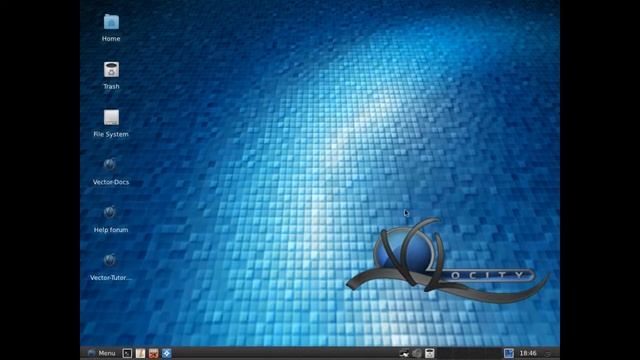Launch the text editor notepad panel icon

tap(140, 353)
